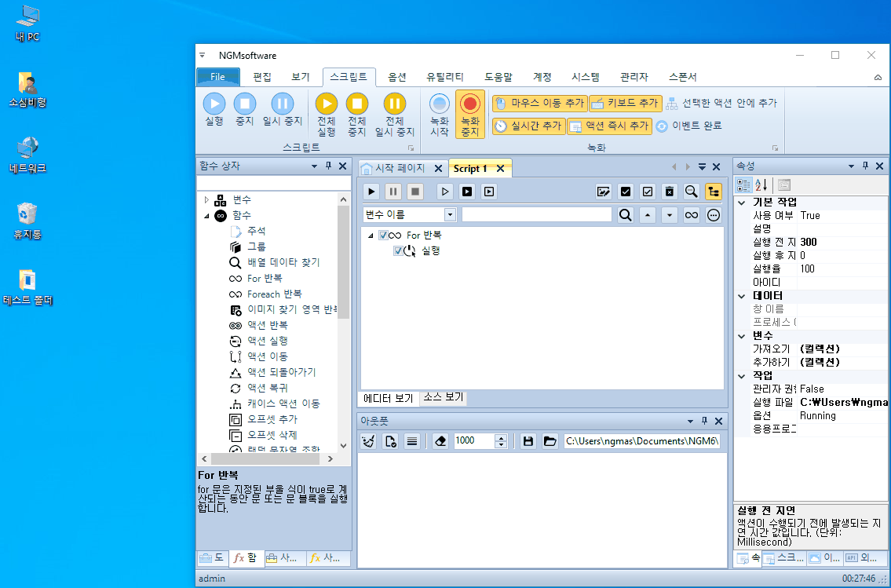The image size is (891, 588).
Task: Click the pause icon in Script 1 toolbar
Action: point(393,192)
